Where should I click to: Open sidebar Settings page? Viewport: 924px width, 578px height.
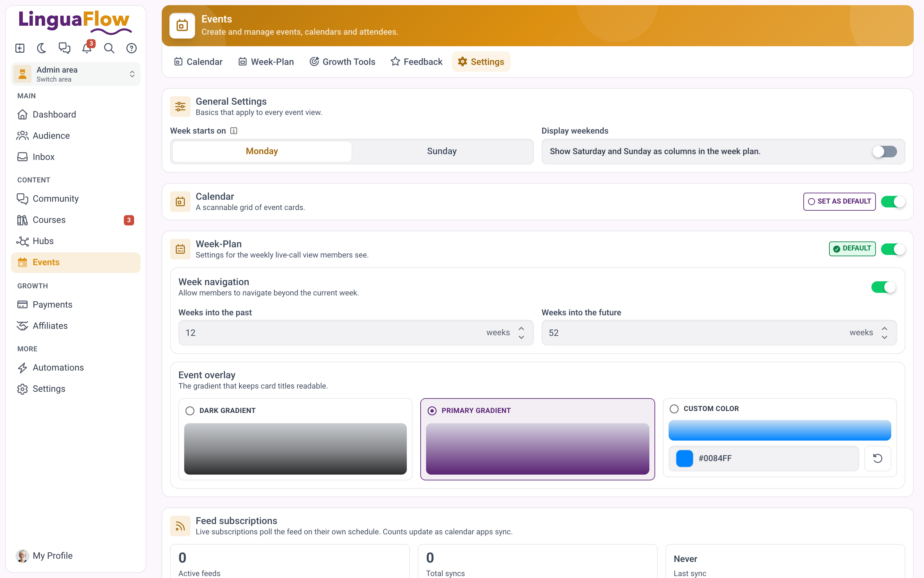click(76, 389)
